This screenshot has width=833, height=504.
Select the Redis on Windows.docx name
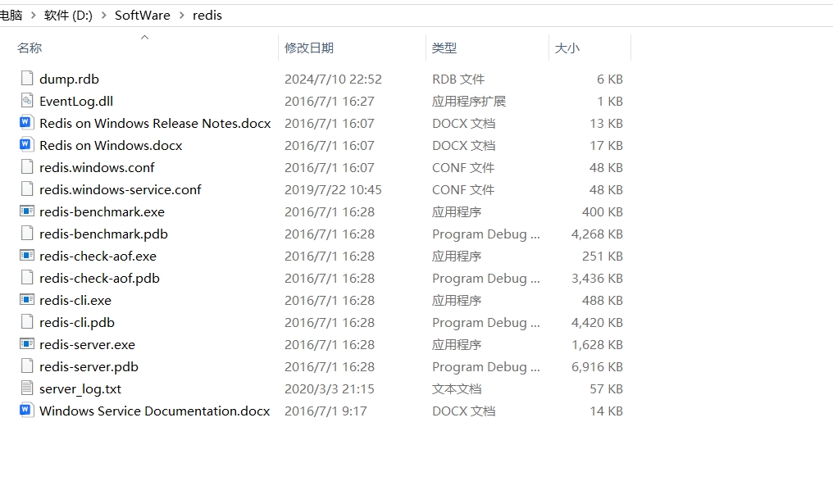[x=111, y=146]
